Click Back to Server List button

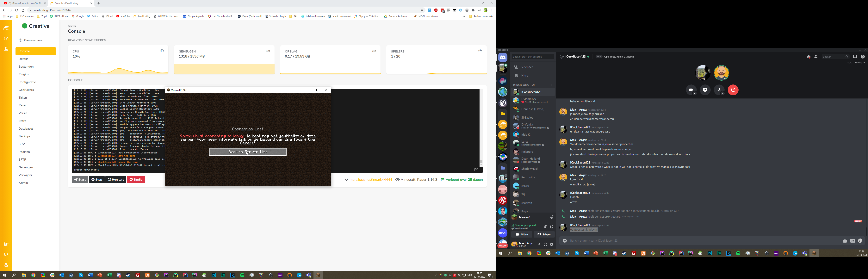(x=248, y=152)
